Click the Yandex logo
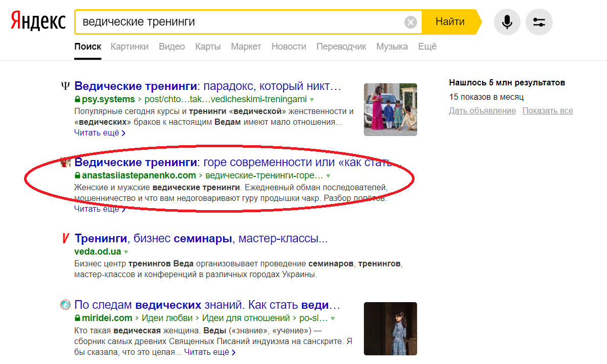This screenshot has width=607, height=364. coord(38,22)
